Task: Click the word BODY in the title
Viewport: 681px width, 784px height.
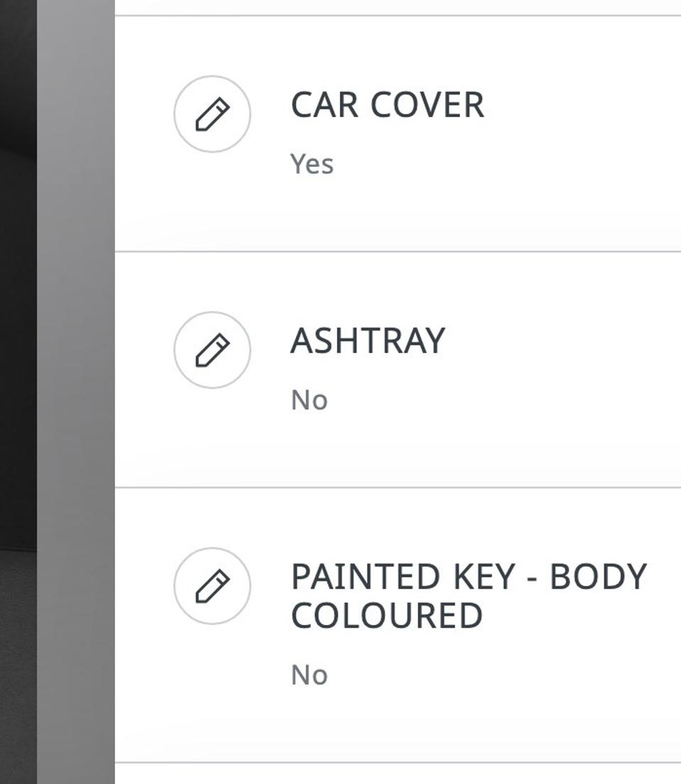Action: coord(598,577)
